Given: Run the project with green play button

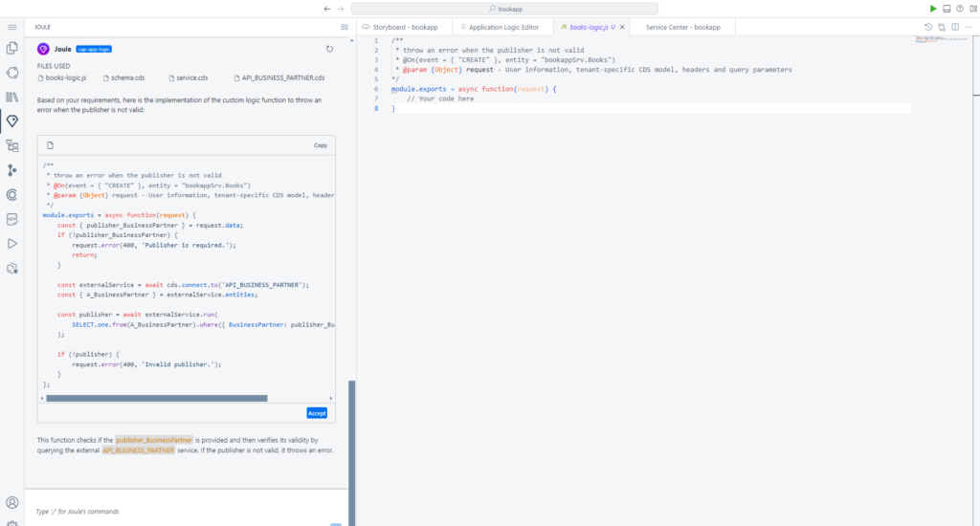Looking at the screenshot, I should pyautogui.click(x=932, y=9).
